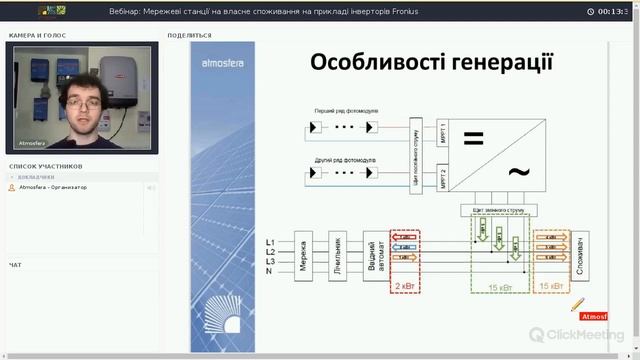640x360 pixels.
Task: Click the L1 phase line label
Action: click(x=270, y=242)
